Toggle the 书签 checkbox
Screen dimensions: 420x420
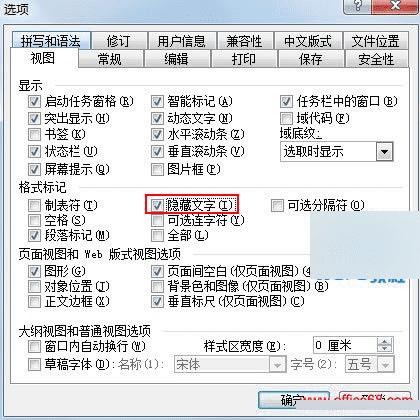pos(34,135)
